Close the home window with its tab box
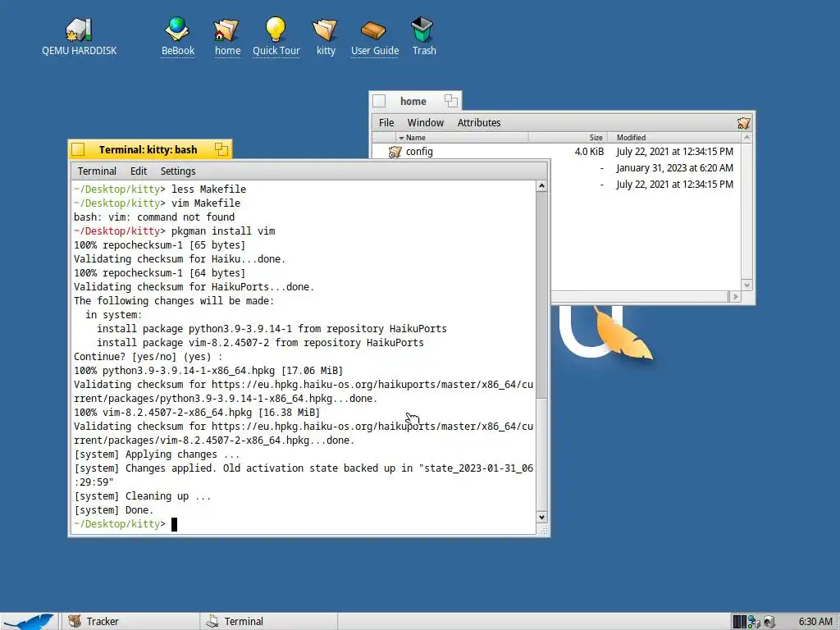840x630 pixels. (379, 101)
